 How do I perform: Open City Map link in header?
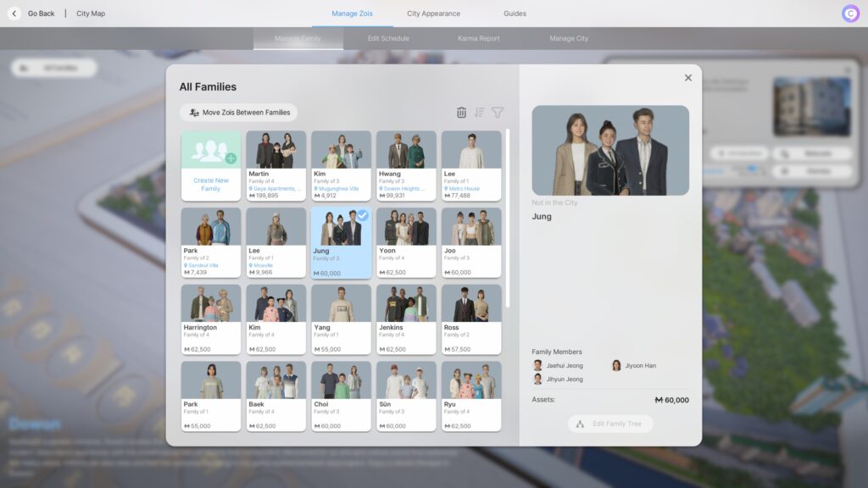91,14
